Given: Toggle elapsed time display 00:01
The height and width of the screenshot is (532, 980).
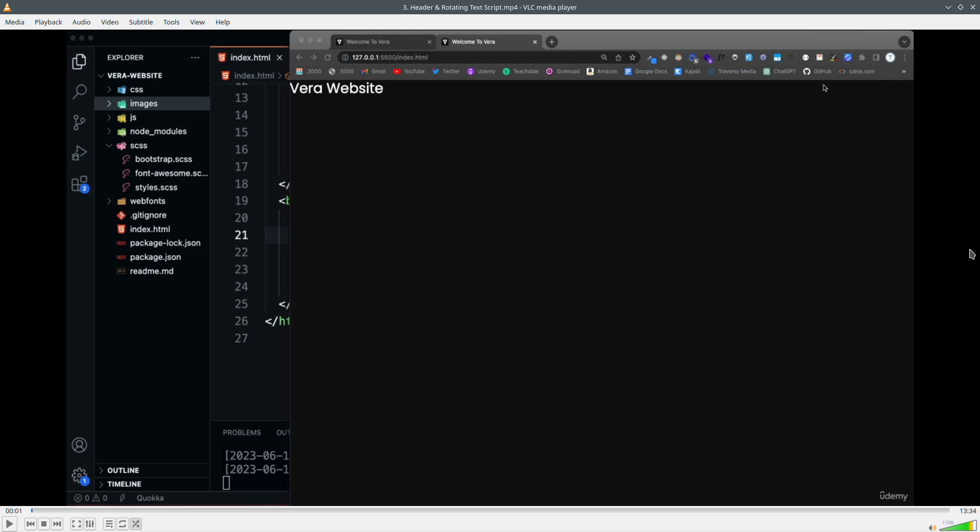Looking at the screenshot, I should pyautogui.click(x=14, y=511).
